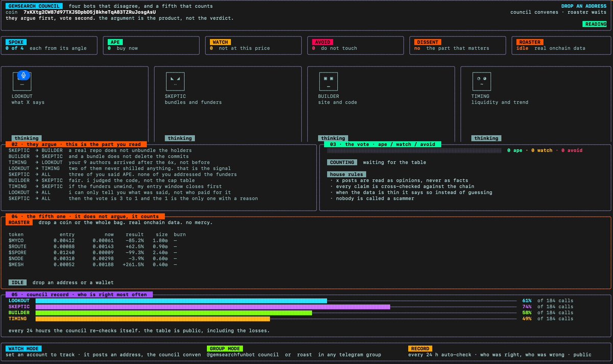613x364 pixels.
Task: Open the DROP AN ADDRESS link
Action: [x=584, y=6]
